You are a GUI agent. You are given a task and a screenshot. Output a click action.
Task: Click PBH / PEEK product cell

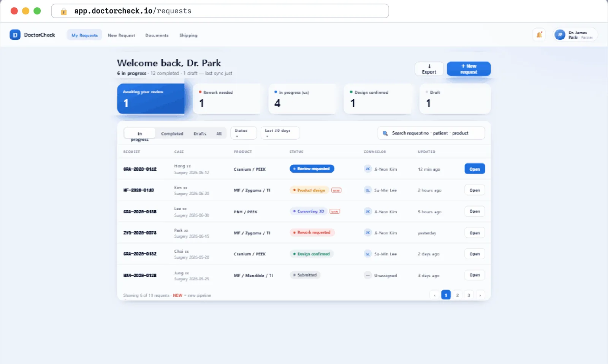[245, 212]
